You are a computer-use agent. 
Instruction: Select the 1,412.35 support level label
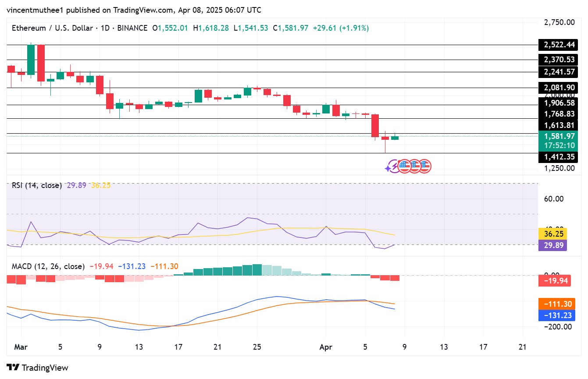pos(558,157)
